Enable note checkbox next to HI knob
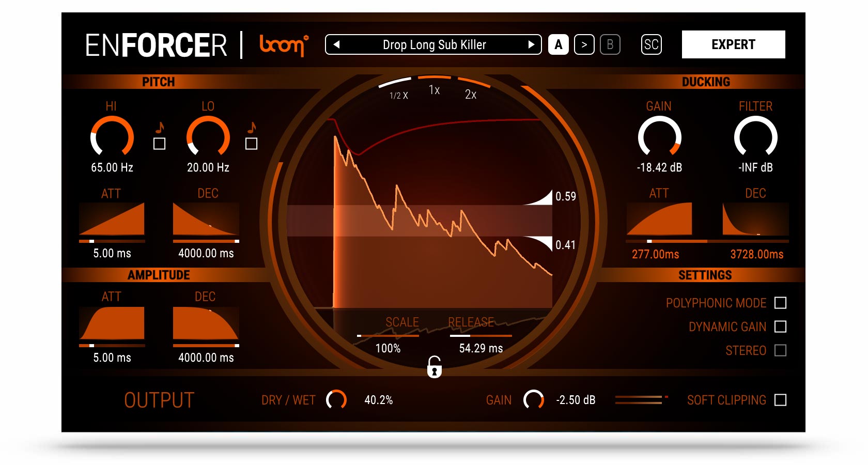 click(x=160, y=144)
